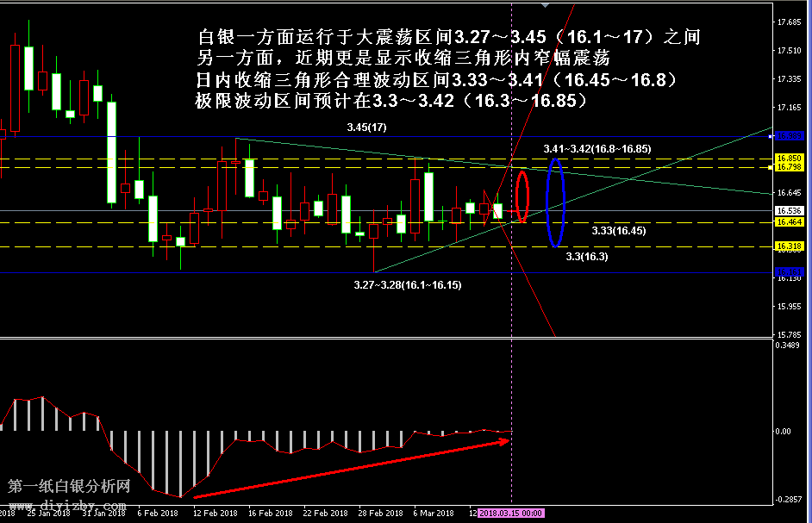Click the pink 2018.03.15 00:00 date marker

[x=511, y=514]
